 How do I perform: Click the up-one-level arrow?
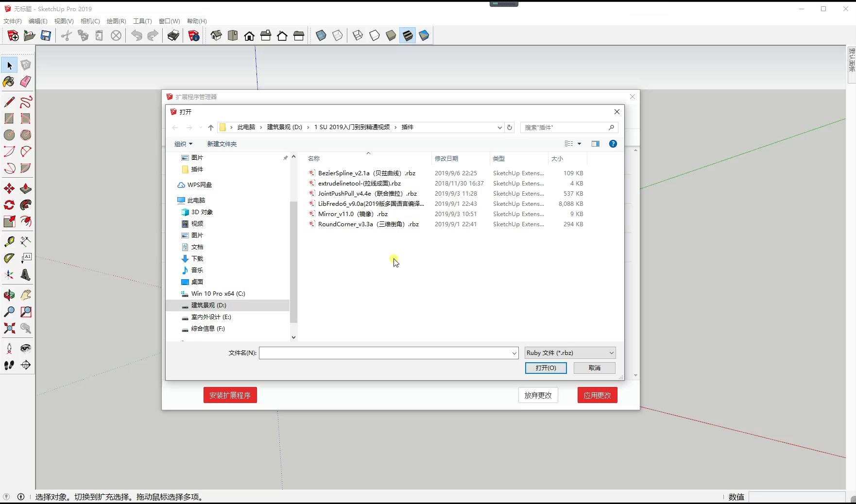[210, 127]
